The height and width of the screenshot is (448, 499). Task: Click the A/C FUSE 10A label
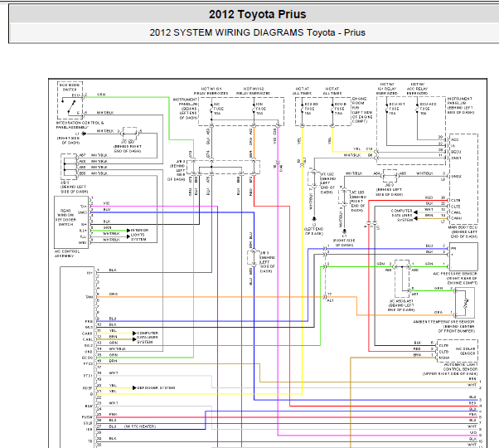click(x=218, y=109)
